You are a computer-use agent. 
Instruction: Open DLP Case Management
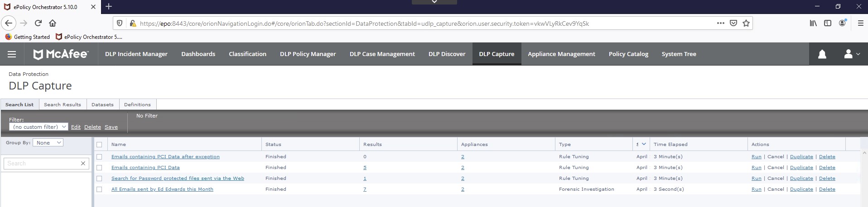tap(382, 54)
